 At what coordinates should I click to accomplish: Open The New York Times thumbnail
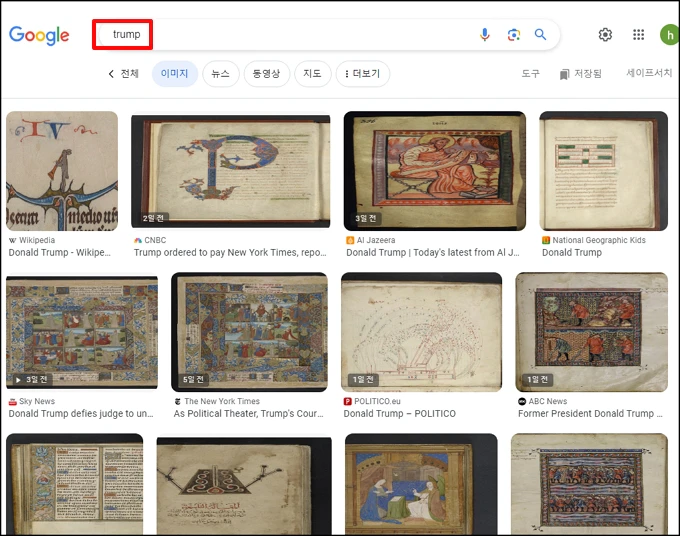pos(249,332)
